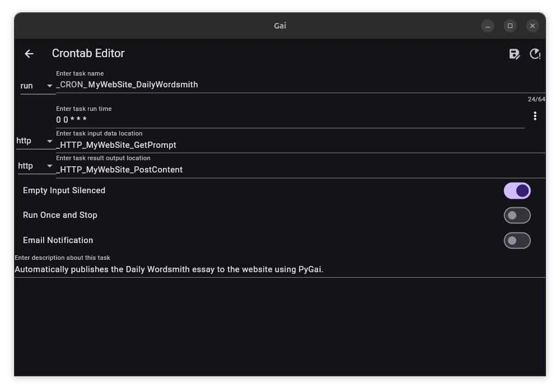Screen dimensions: 560x392
Task: Save the crontab task with the save-edit icon
Action: click(x=514, y=54)
